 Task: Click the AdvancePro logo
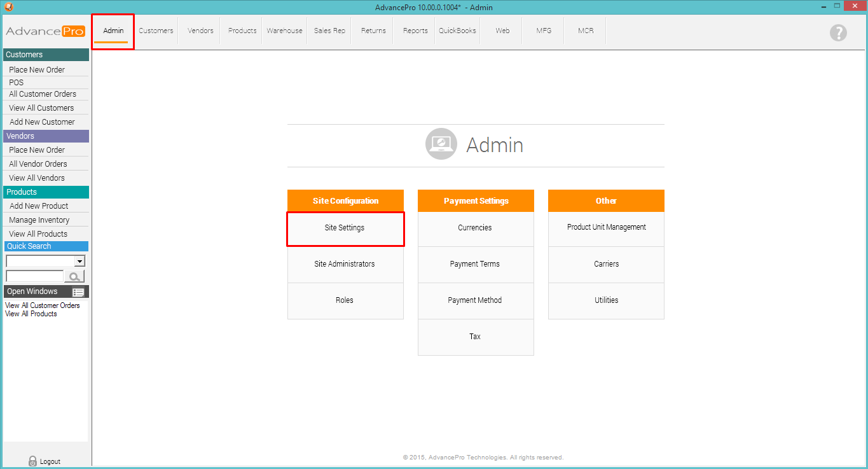(x=45, y=31)
